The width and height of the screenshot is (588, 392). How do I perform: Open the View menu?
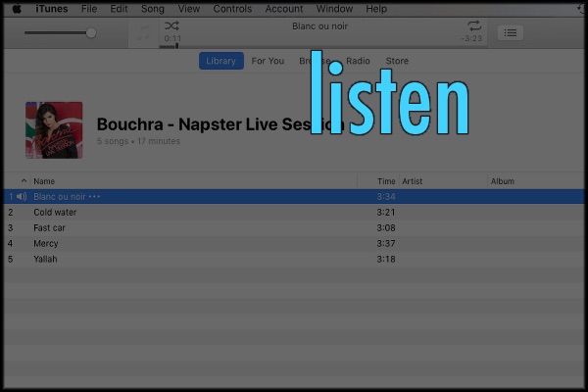[x=188, y=9]
